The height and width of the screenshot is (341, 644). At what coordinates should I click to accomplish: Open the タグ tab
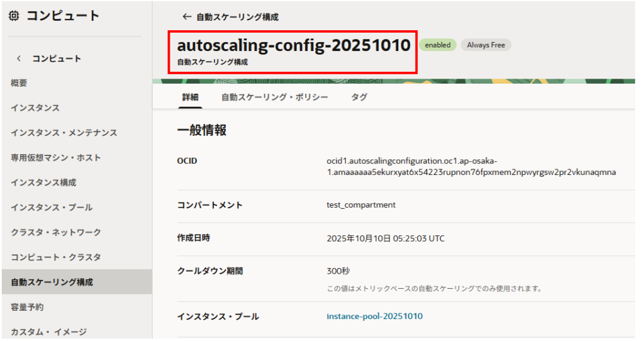pos(359,98)
